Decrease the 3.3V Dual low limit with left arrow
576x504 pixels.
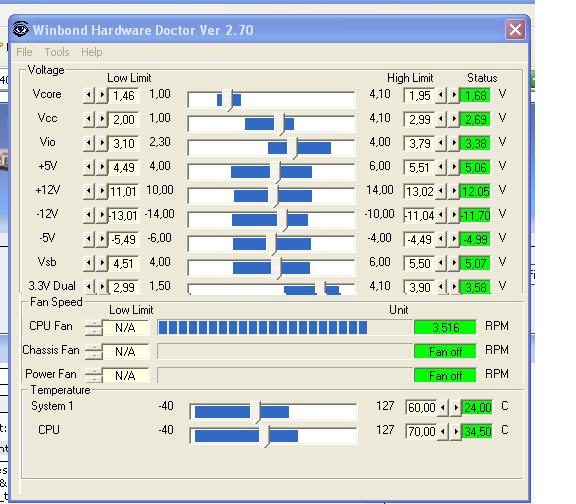coord(89,287)
